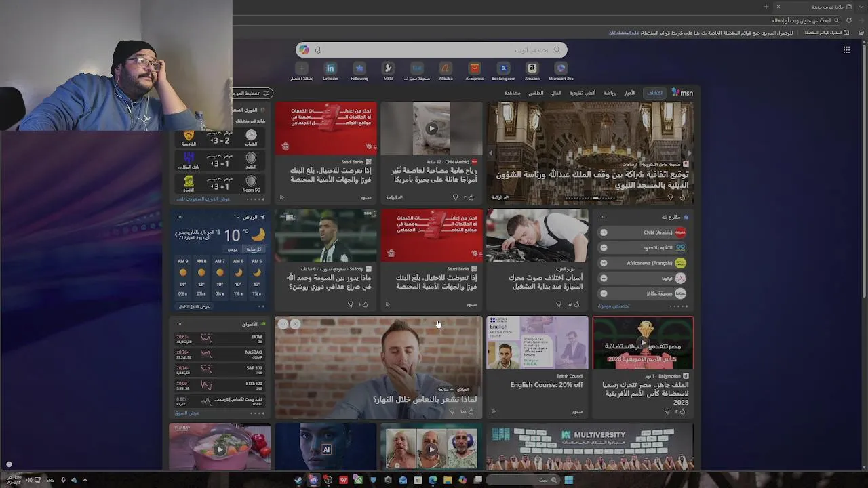Select the مشاهدة watch tab
The height and width of the screenshot is (488, 868).
click(512, 93)
